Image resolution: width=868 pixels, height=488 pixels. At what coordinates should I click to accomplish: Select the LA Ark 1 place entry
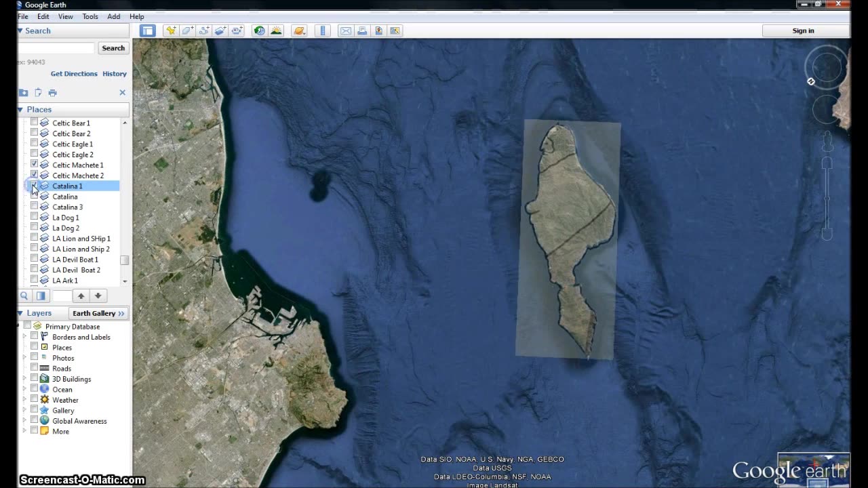coord(65,280)
